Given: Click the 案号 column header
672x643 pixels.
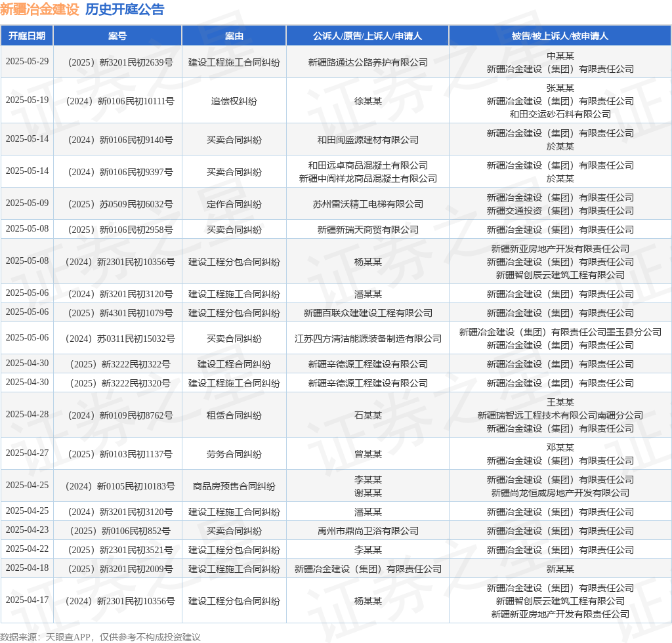Looking at the screenshot, I should [117, 36].
